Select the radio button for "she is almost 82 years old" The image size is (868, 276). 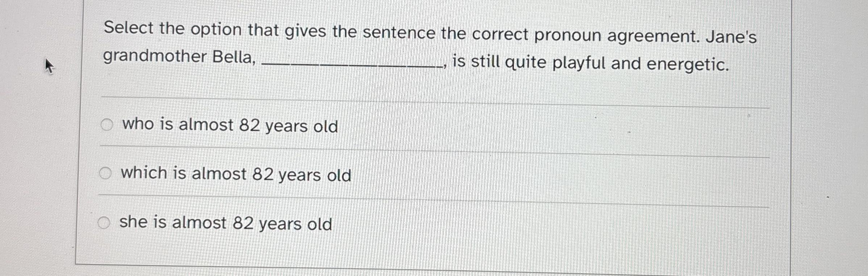[104, 223]
